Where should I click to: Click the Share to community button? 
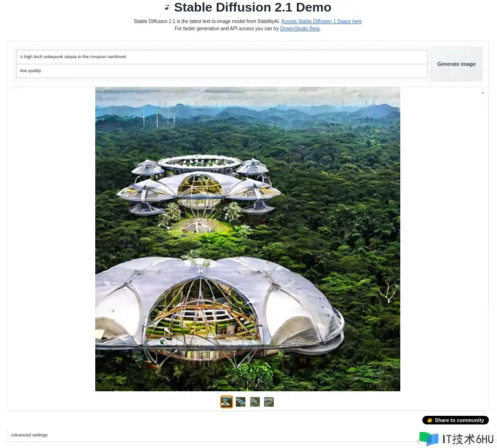[x=456, y=420]
